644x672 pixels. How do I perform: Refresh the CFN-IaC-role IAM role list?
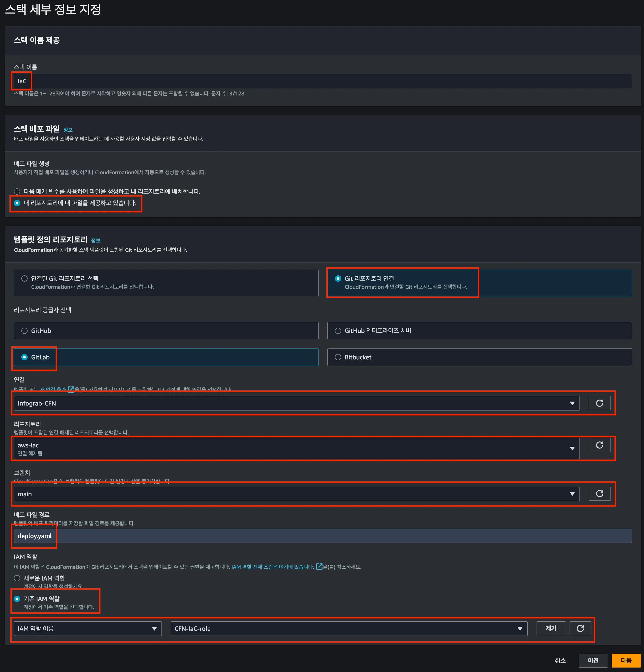click(x=580, y=628)
